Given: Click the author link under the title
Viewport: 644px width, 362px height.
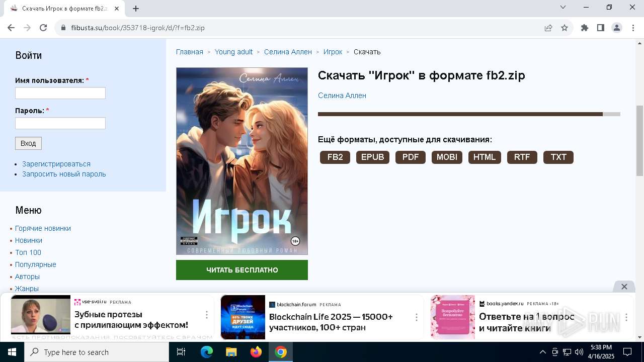Looking at the screenshot, I should (342, 96).
